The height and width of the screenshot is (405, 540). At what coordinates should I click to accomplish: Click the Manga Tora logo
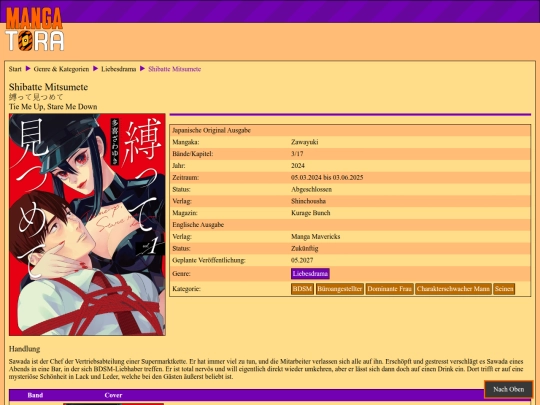[x=34, y=29]
